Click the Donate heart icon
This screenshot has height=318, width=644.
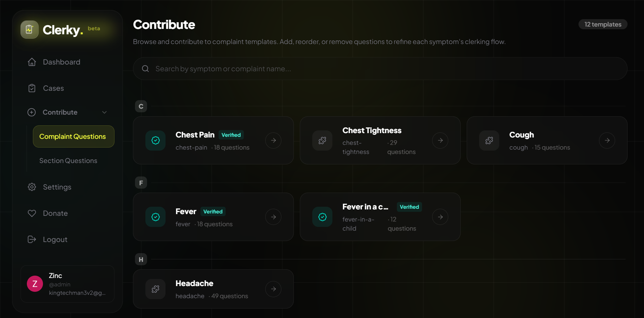tap(32, 213)
